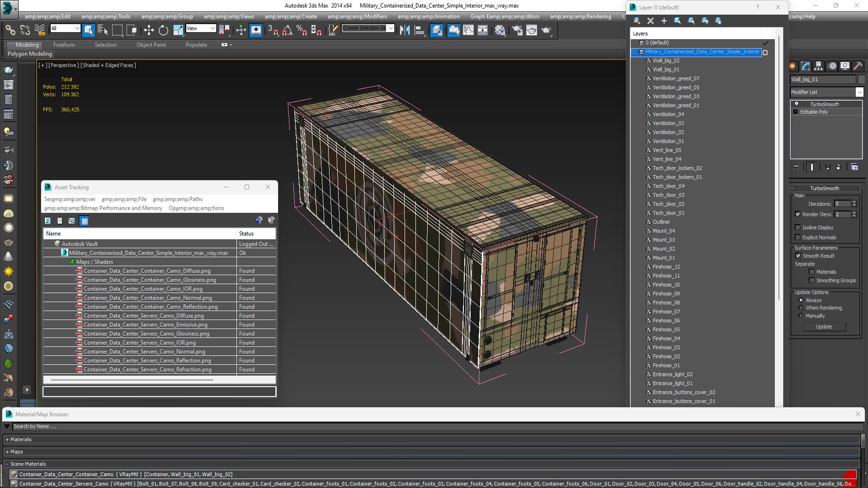Toggle the Smooth Result checkbox
Screen dimensions: 868x488
click(798, 256)
